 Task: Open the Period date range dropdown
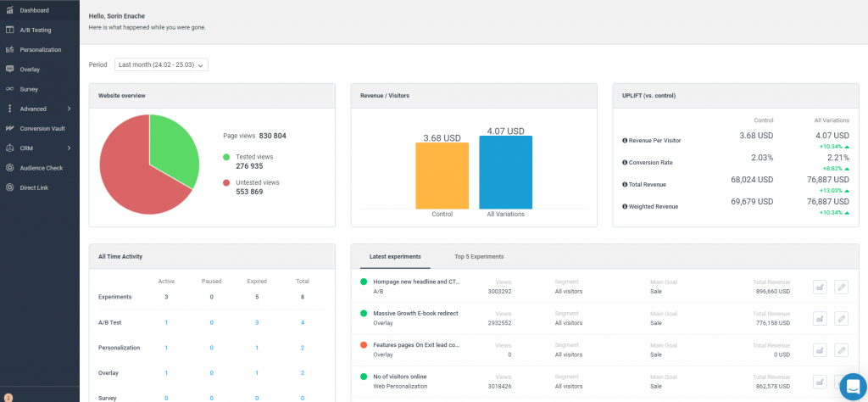click(x=161, y=64)
